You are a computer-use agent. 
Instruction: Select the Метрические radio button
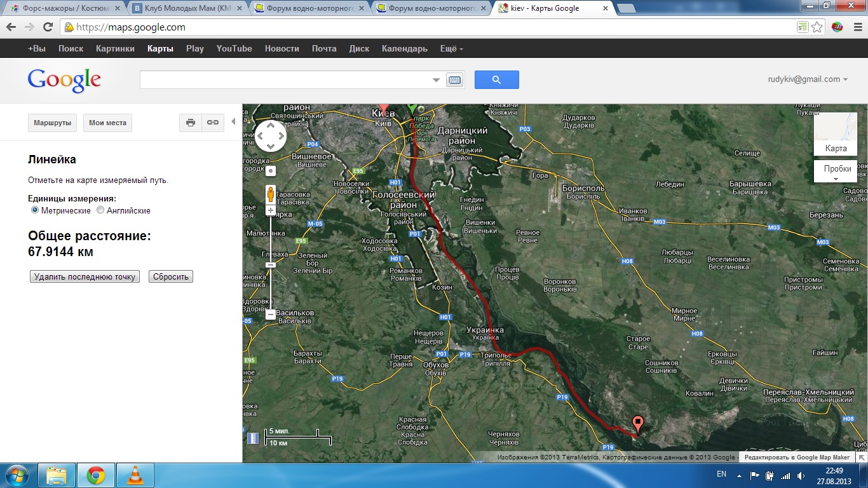pos(35,210)
